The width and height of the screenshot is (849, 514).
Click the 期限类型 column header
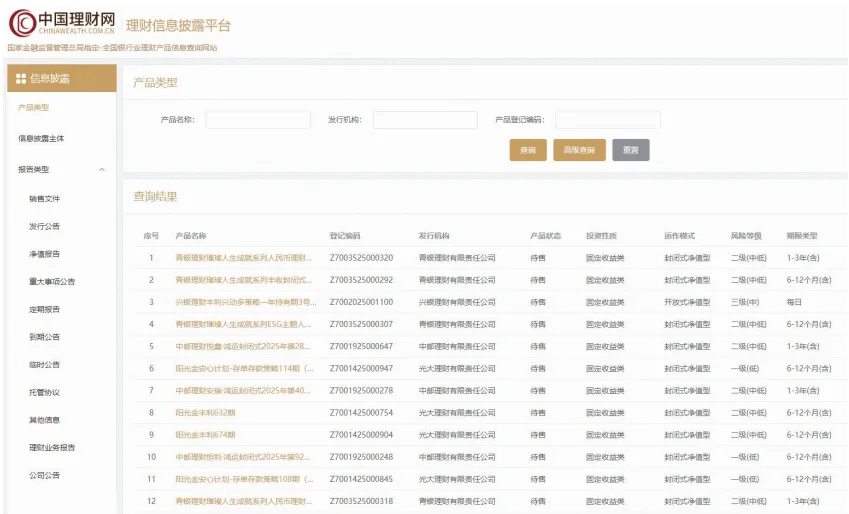802,236
